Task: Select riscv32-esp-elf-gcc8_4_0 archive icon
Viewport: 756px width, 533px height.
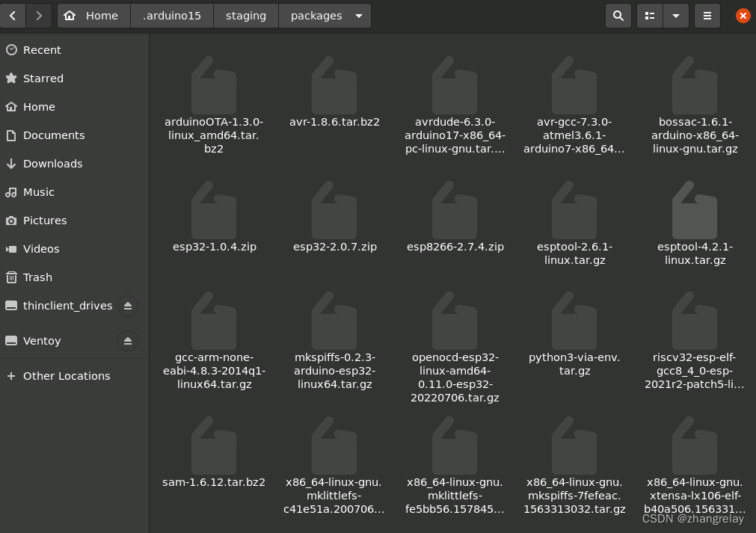Action: click(695, 321)
